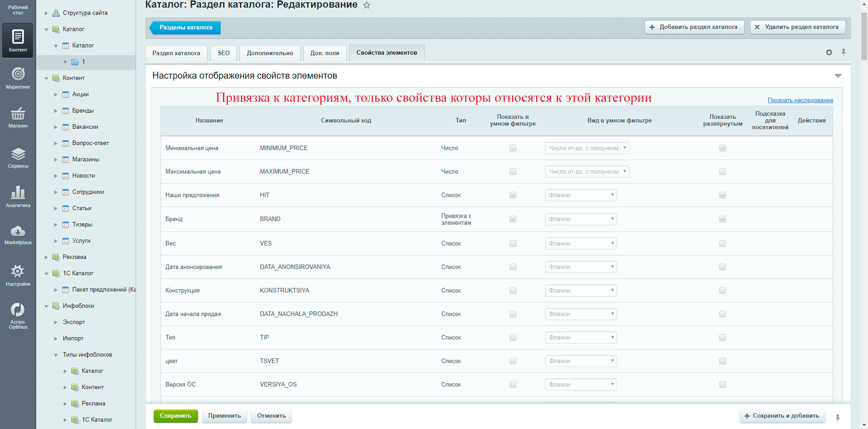
Task: Open the Настройки gear icon in sidebar
Action: pos(18,271)
